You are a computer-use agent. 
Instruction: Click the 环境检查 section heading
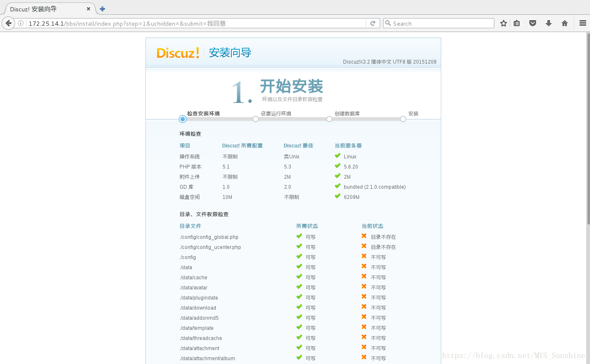coord(190,134)
